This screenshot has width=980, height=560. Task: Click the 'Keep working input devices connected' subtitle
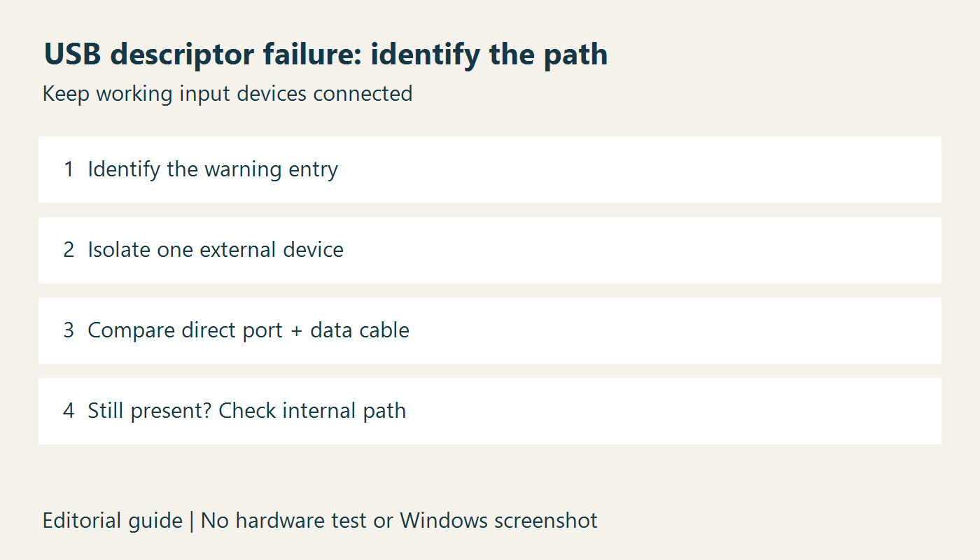click(x=227, y=93)
